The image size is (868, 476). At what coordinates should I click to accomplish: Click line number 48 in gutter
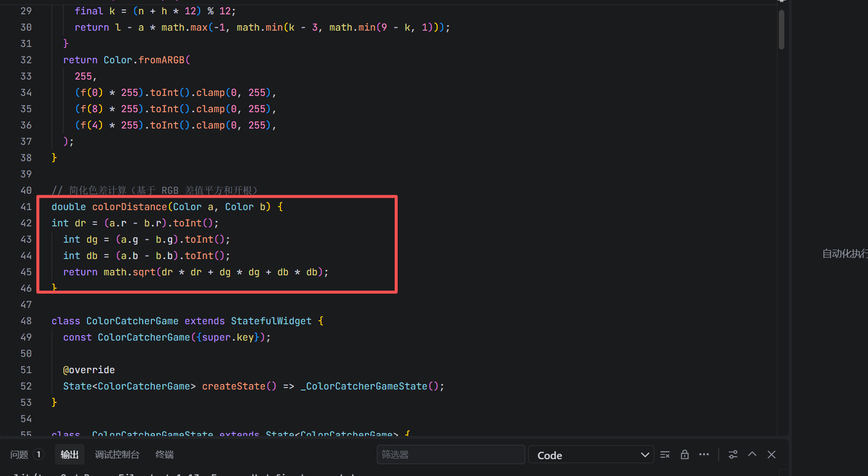click(26, 321)
